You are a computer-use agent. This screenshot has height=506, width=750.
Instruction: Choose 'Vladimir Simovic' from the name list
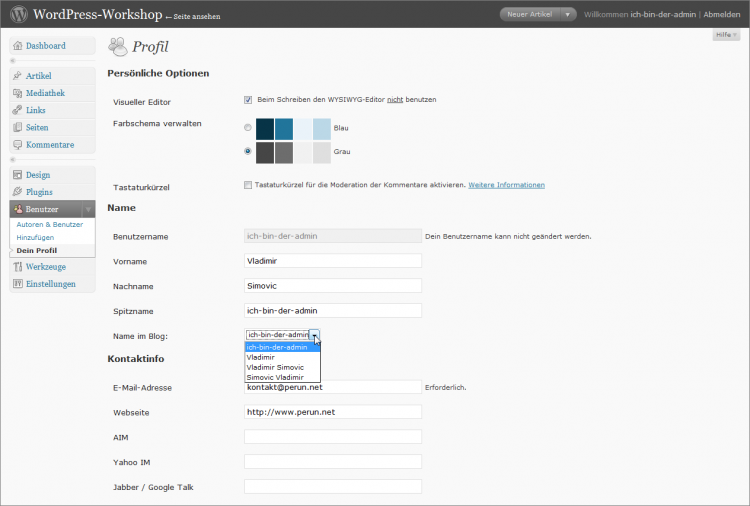point(275,367)
